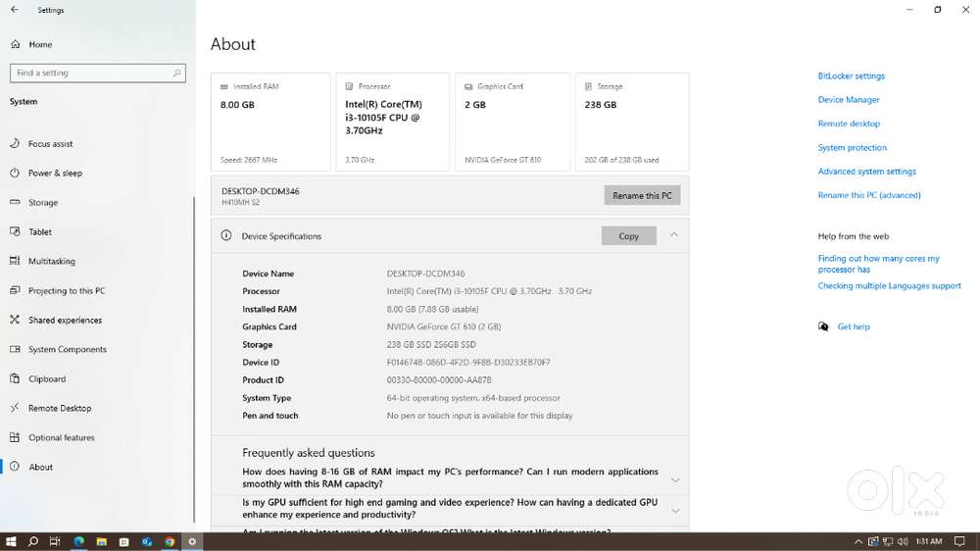Open the BitLocker settings link

[851, 76]
